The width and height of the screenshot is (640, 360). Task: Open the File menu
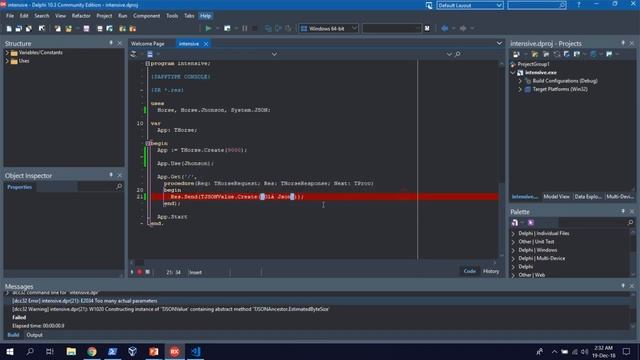pos(10,16)
